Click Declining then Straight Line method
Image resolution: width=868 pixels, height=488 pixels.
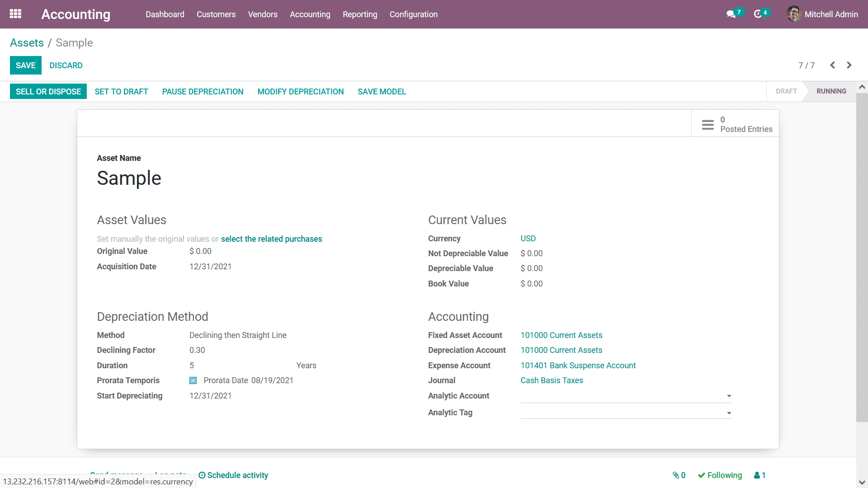pos(238,335)
